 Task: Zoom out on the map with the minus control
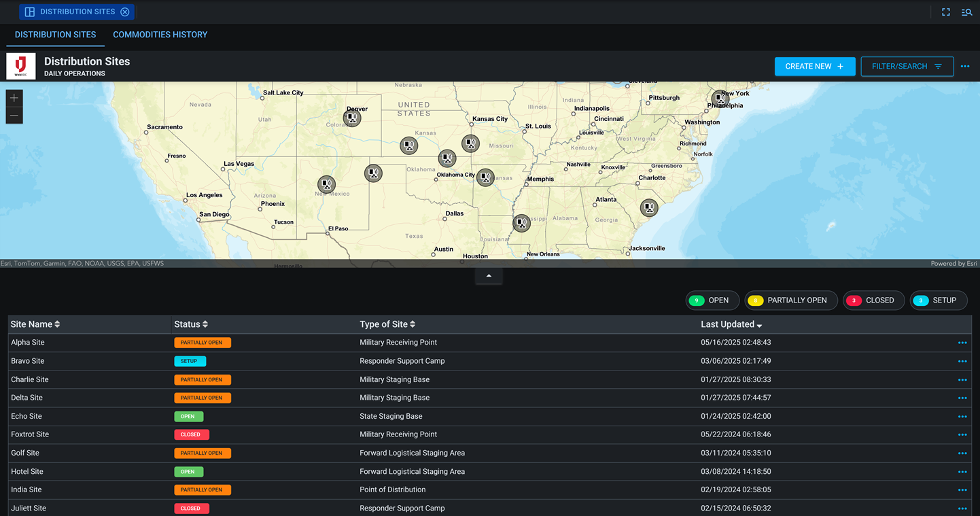tap(14, 115)
